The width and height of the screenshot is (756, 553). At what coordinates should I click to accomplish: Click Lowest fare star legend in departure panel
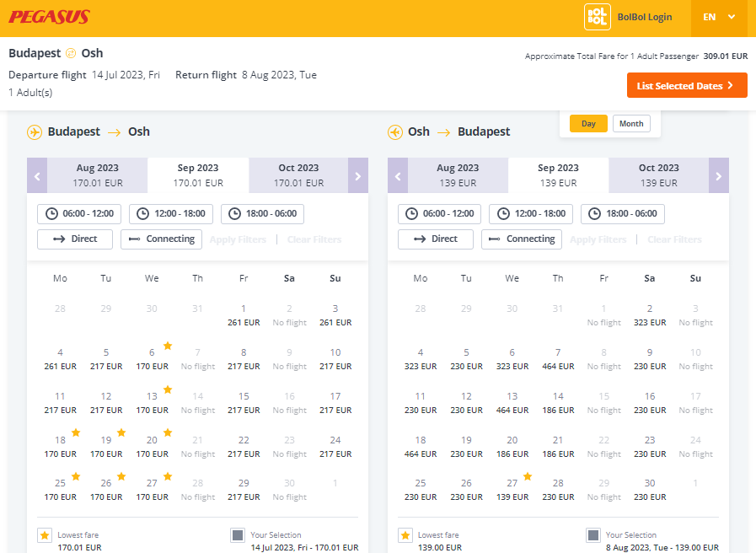coord(45,535)
